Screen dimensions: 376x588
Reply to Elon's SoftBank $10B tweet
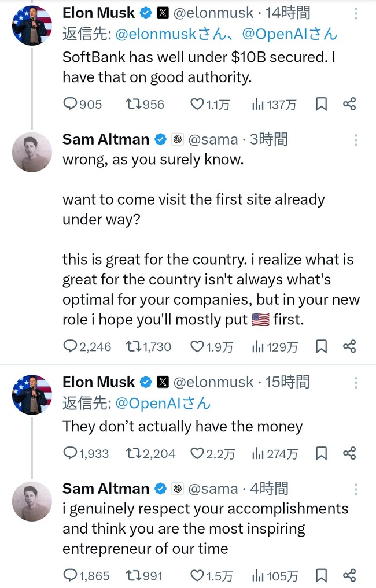[70, 104]
